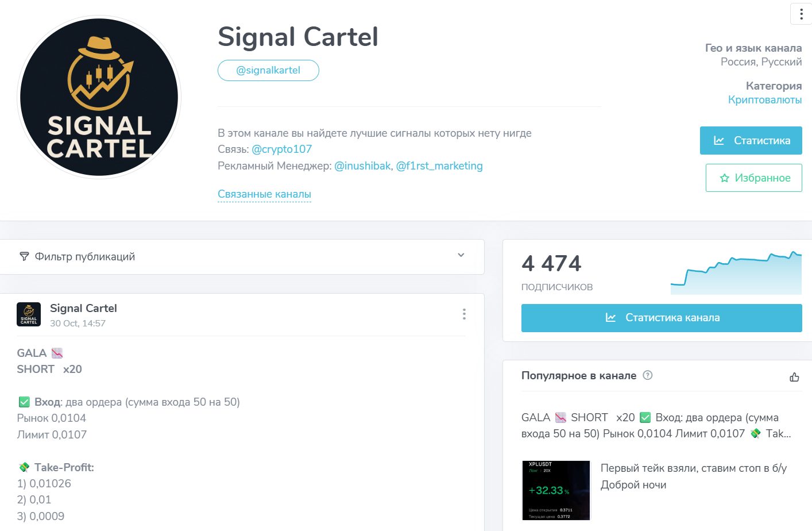Click the star icon on Избранное

click(725, 178)
